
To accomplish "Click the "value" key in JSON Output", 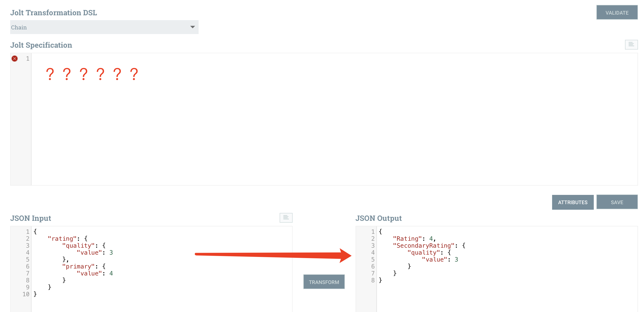I will click(x=434, y=259).
